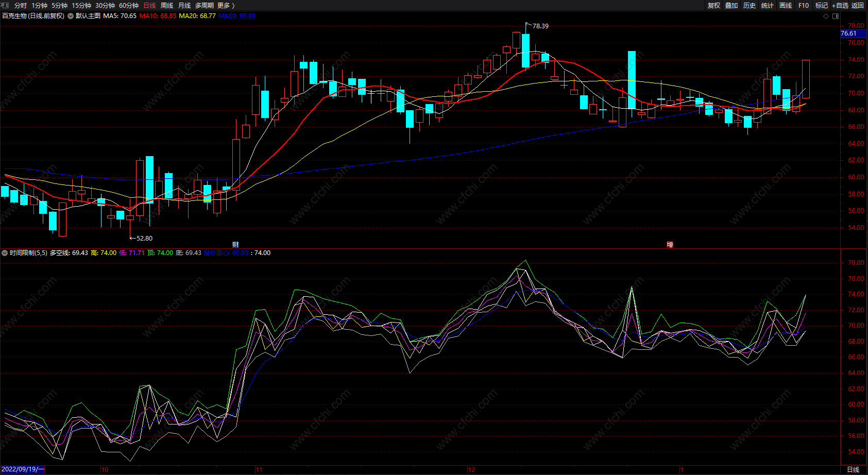868x475 pixels.
Task: Select the 60分钟 period tab
Action: tap(129, 5)
